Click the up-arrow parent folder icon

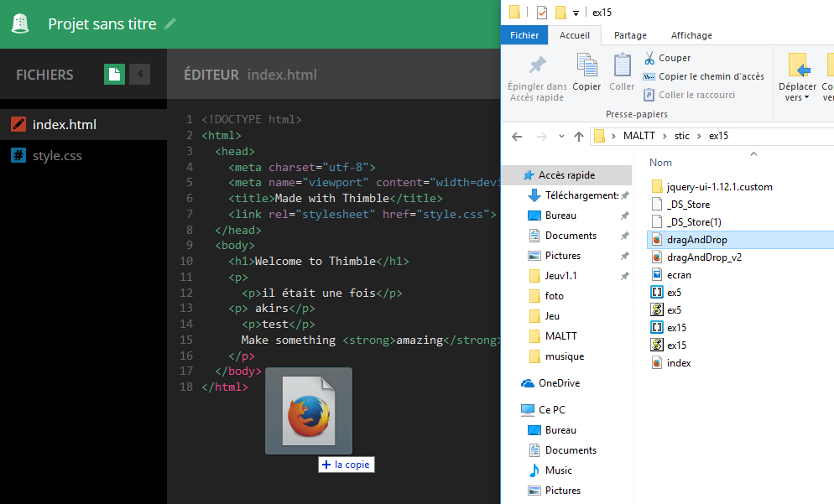click(579, 137)
